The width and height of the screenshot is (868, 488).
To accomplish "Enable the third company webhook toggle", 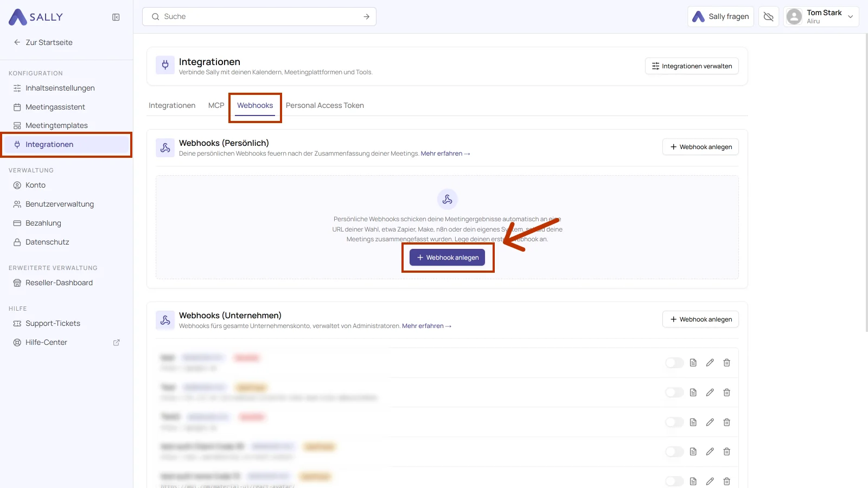I will point(674,422).
